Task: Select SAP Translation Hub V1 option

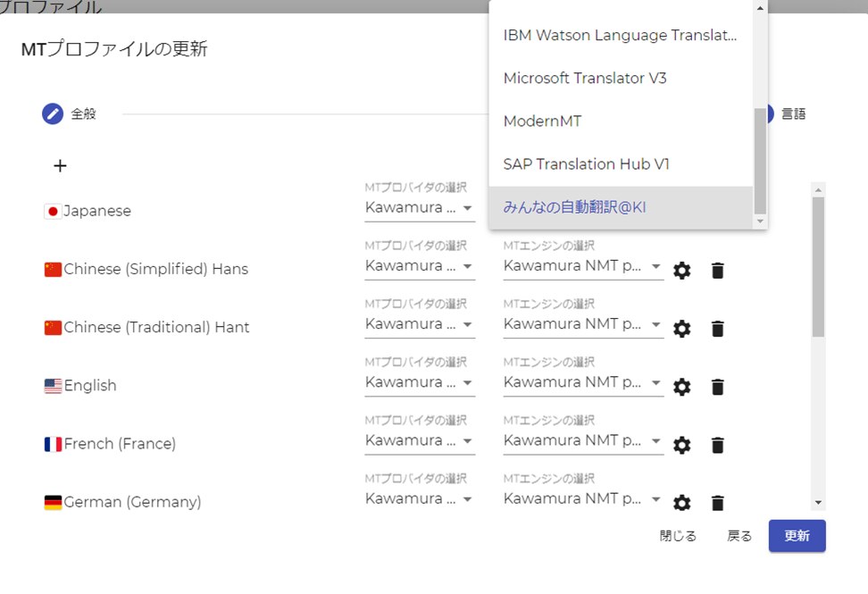Action: coord(586,164)
